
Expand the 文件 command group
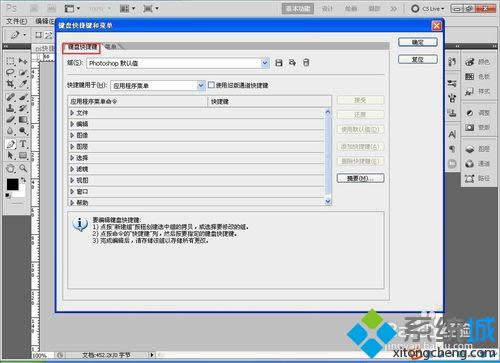72,113
